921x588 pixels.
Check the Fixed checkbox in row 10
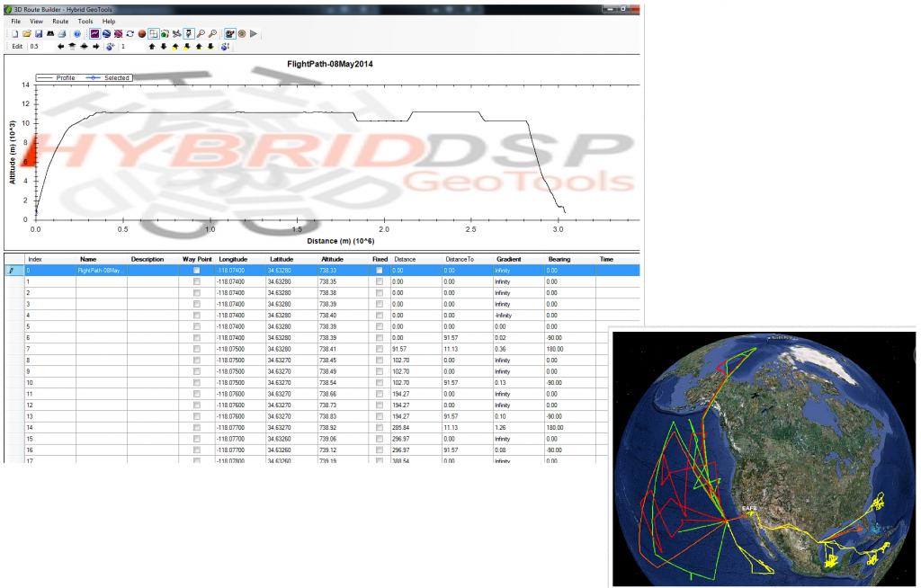click(380, 383)
